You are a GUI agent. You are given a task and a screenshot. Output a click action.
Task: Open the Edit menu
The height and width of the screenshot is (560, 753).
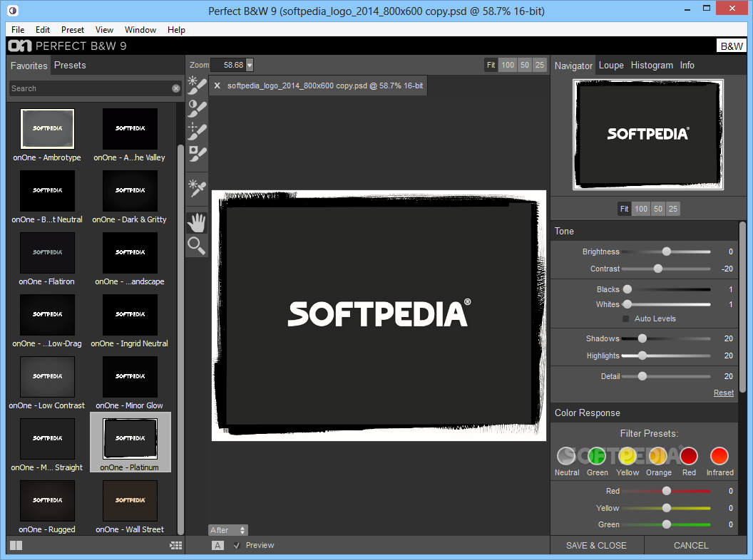pyautogui.click(x=43, y=30)
